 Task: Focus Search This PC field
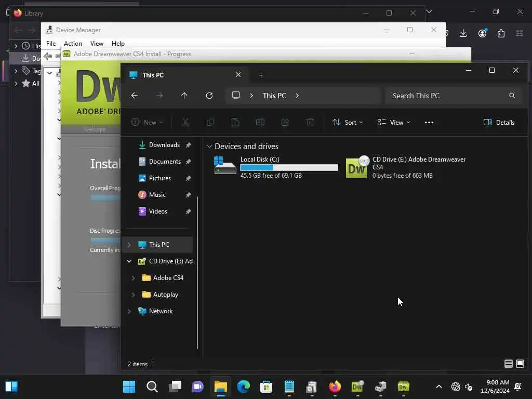point(453,96)
